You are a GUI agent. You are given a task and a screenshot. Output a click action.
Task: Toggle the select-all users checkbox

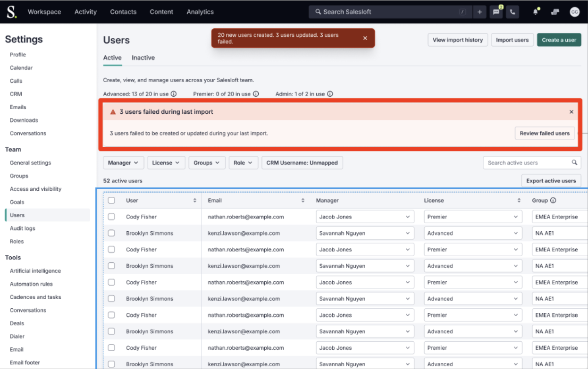[x=111, y=201]
